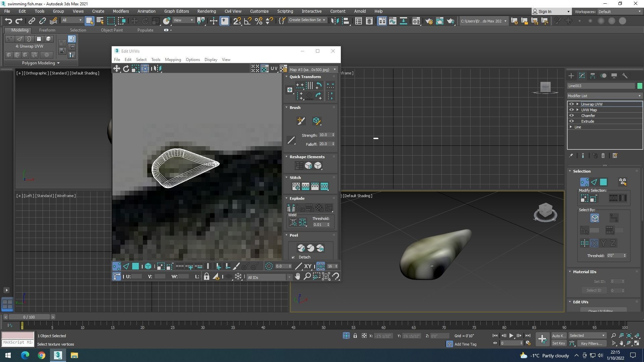The image size is (644, 362).
Task: Play the animation
Action: click(511, 336)
